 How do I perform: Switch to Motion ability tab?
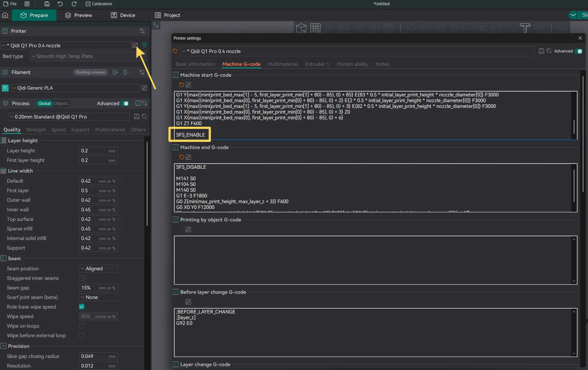(352, 64)
